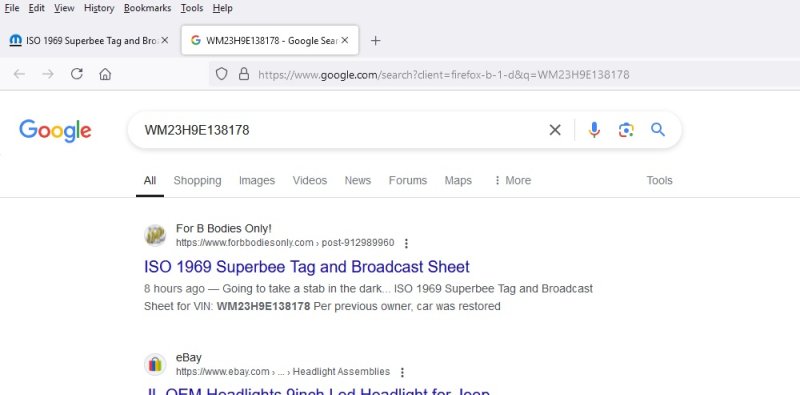Open options menu for eBay result
The width and height of the screenshot is (800, 395).
tap(402, 373)
